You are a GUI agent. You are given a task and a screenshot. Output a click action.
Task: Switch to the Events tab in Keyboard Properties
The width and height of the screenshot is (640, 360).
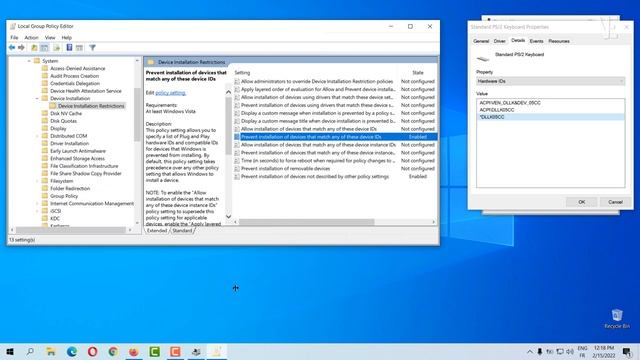536,41
